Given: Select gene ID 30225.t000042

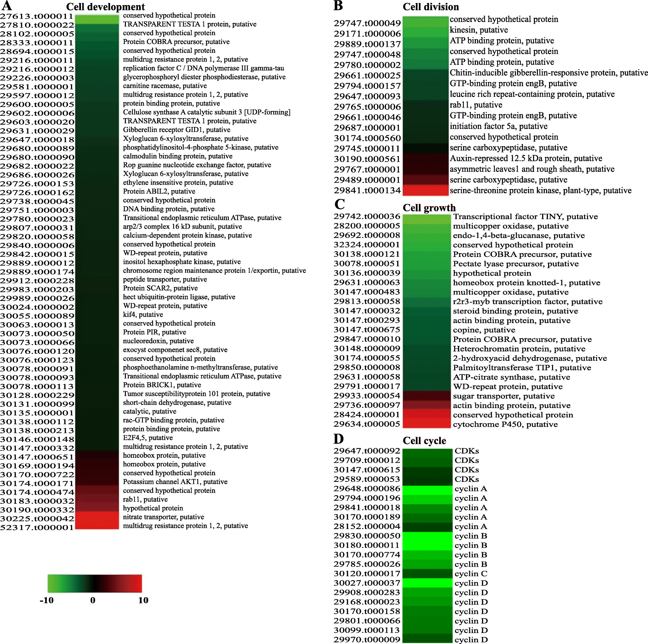Looking at the screenshot, I should (x=37, y=519).
